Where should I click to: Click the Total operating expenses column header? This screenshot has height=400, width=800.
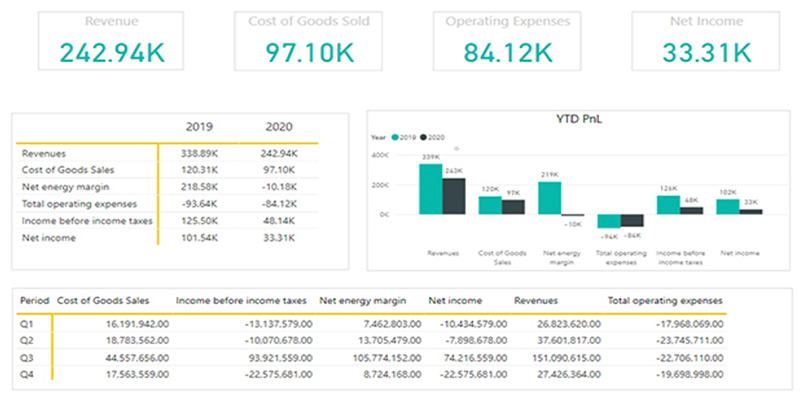pos(665,299)
